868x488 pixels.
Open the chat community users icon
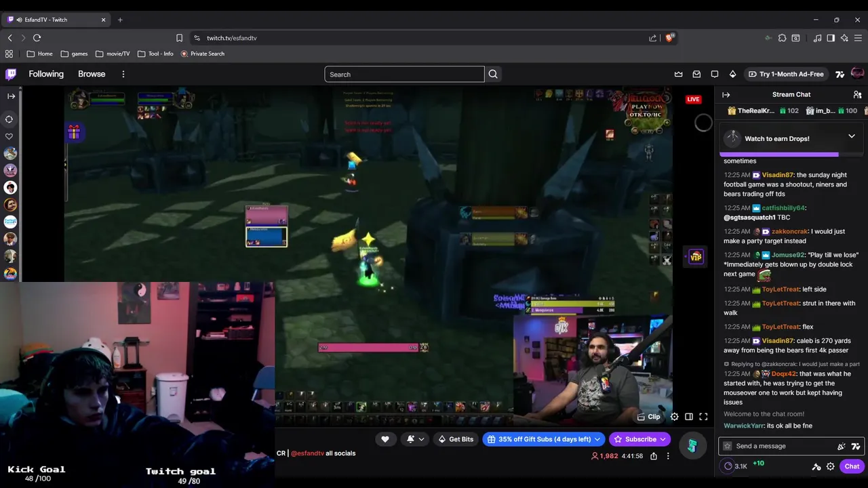point(857,95)
